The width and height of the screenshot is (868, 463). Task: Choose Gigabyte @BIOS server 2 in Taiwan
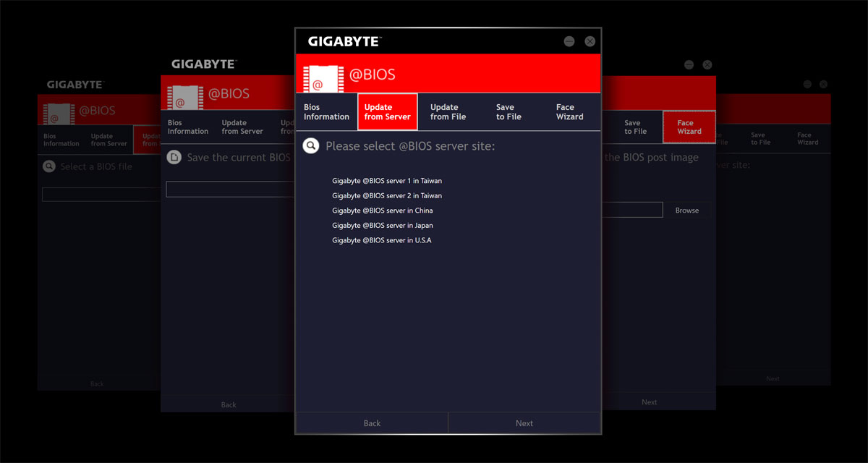click(x=387, y=195)
